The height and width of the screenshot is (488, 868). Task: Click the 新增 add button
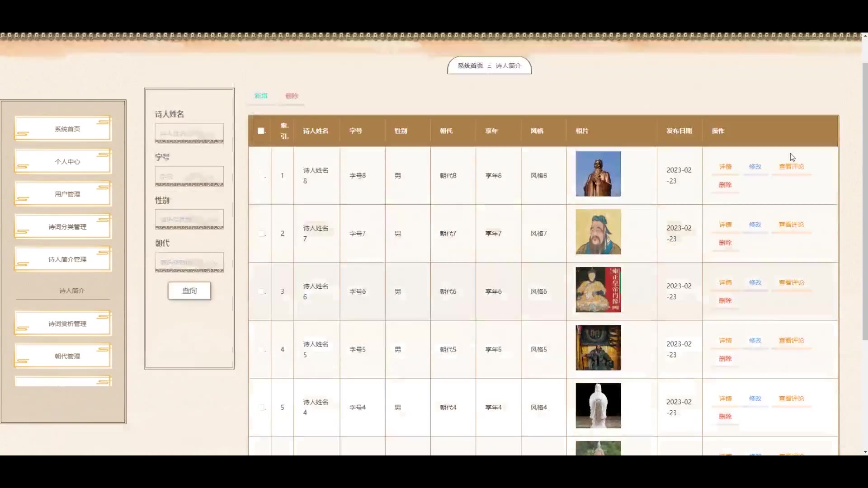coord(261,96)
